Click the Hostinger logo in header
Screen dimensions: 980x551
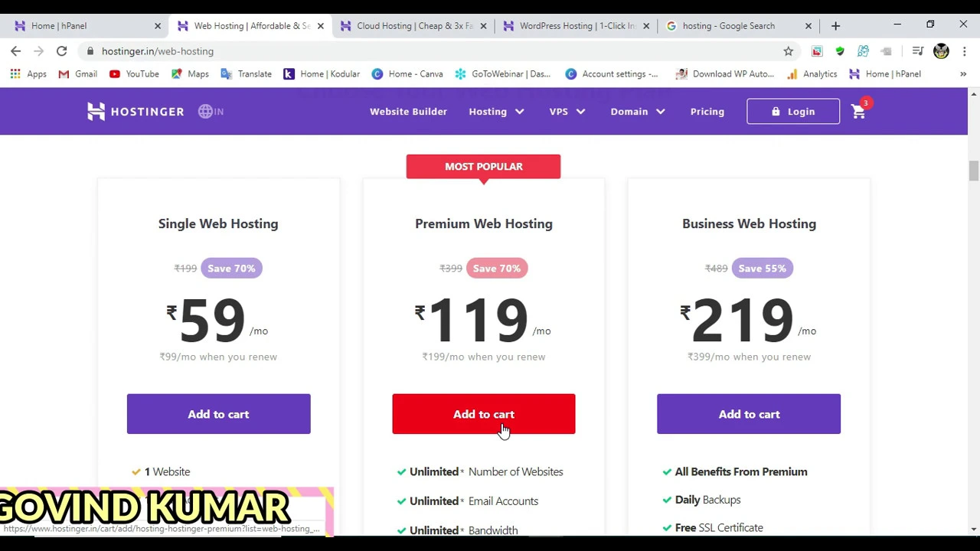136,112
